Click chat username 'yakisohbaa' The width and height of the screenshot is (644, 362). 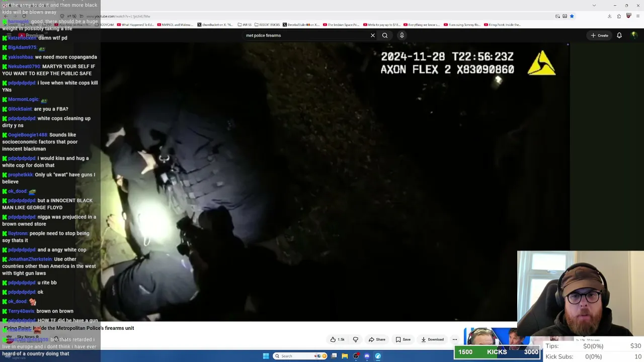point(20,57)
